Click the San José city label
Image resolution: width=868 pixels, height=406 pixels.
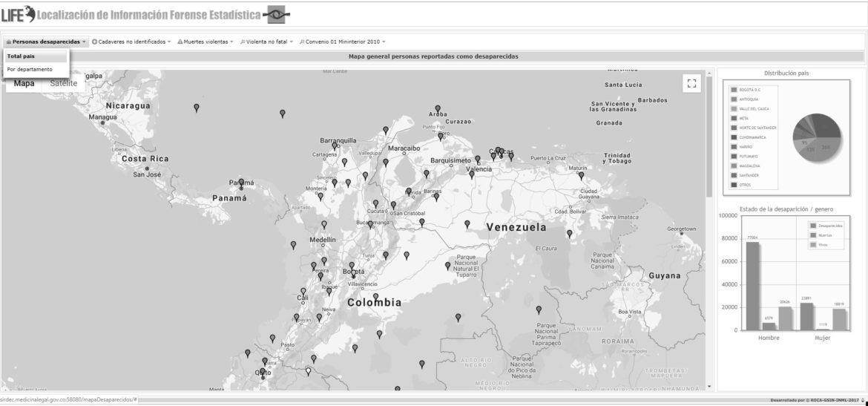[147, 174]
